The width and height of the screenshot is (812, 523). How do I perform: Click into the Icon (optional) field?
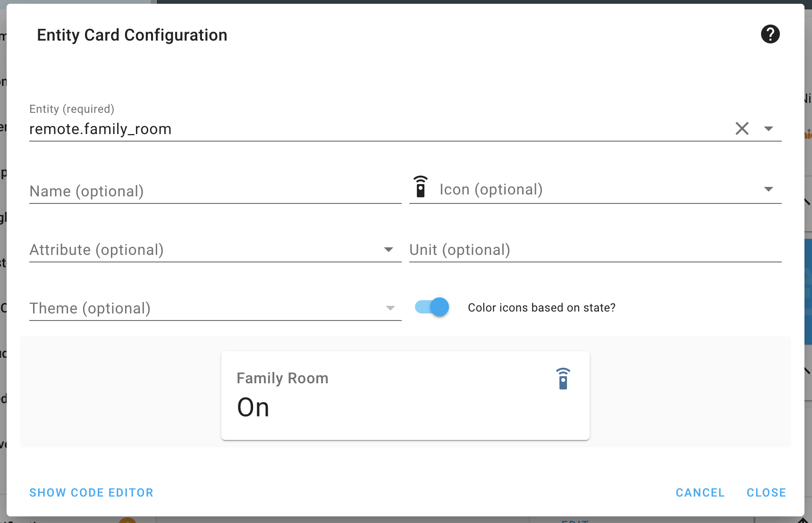(595, 189)
